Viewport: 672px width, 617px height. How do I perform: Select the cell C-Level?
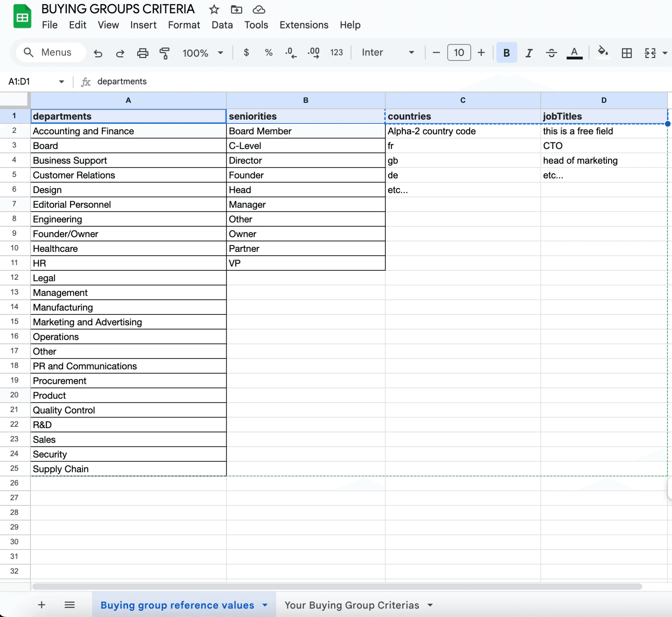(x=306, y=146)
